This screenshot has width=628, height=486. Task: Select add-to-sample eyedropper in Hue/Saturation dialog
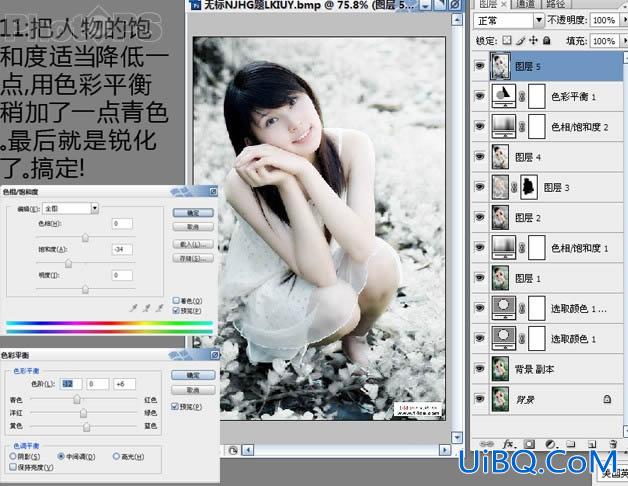coord(147,308)
